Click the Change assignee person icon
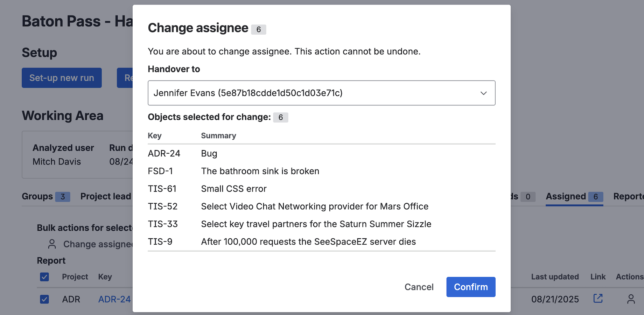Screen dimensions: 644x315 point(52,244)
